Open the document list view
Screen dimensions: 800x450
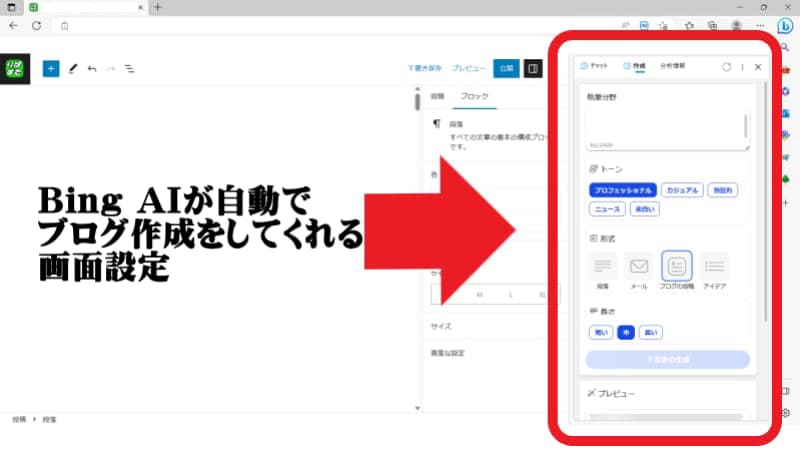130,68
